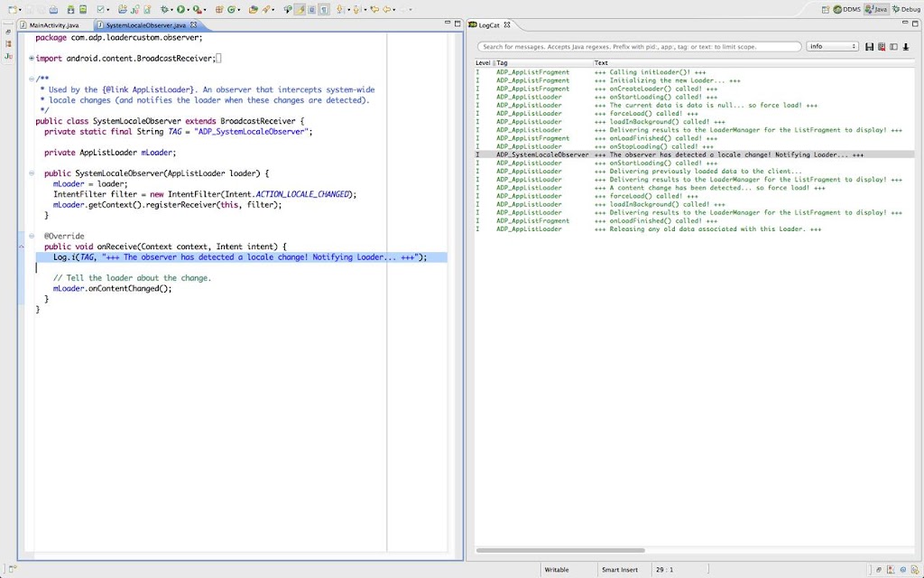Click the Run button in toolbar
The width and height of the screenshot is (924, 578).
pyautogui.click(x=181, y=9)
